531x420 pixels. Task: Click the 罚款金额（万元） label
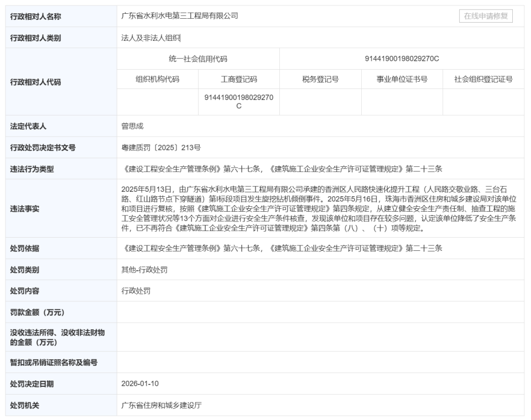coord(37,312)
